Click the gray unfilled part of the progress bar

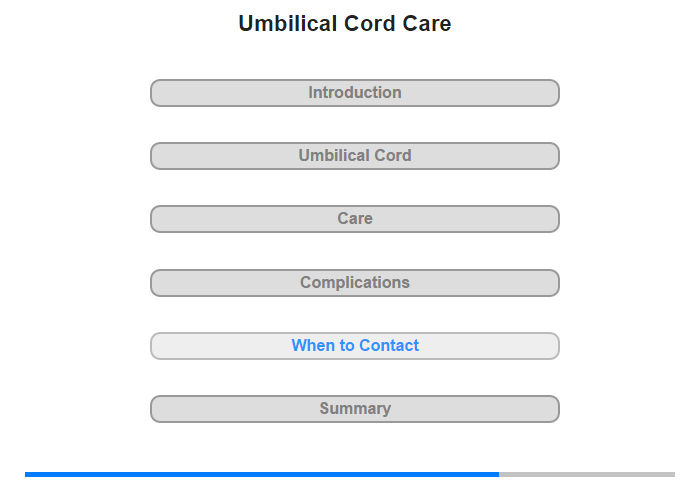pyautogui.click(x=587, y=474)
